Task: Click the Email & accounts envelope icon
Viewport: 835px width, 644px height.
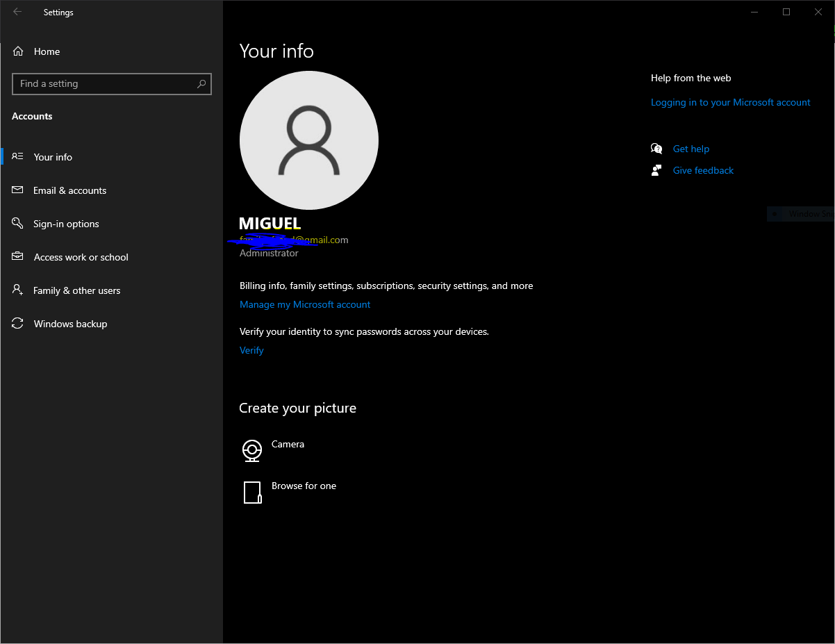Action: point(18,190)
